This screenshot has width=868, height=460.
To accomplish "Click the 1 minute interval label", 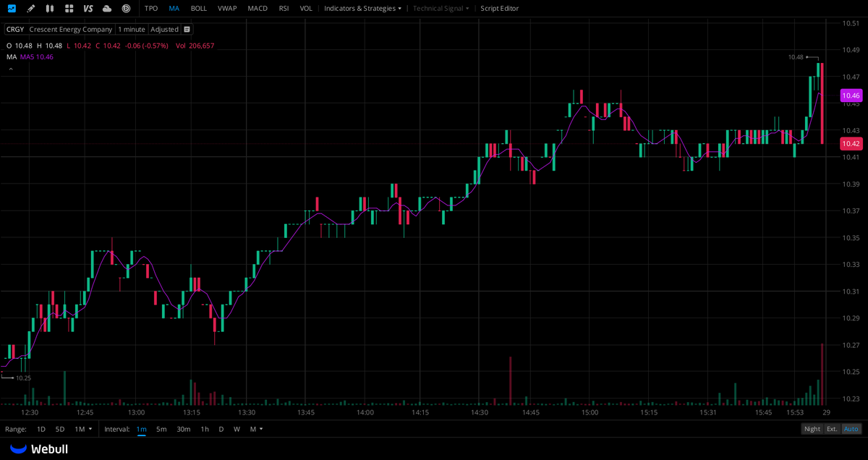I will [x=132, y=30].
